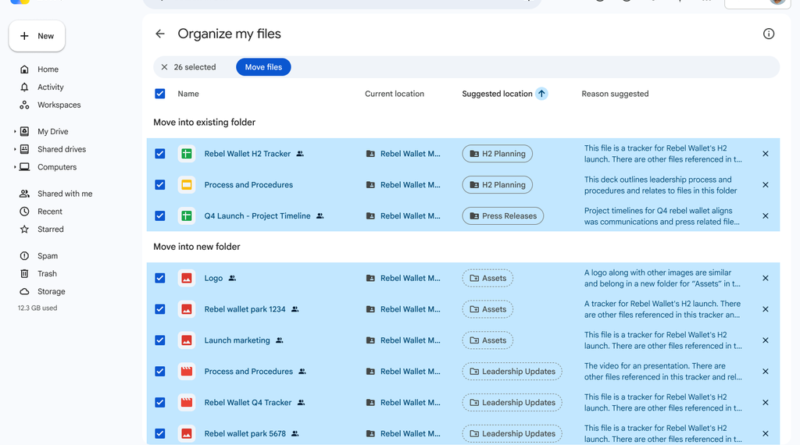Expand the Shared drives tree arrow
The height and width of the screenshot is (445, 800).
coord(14,150)
